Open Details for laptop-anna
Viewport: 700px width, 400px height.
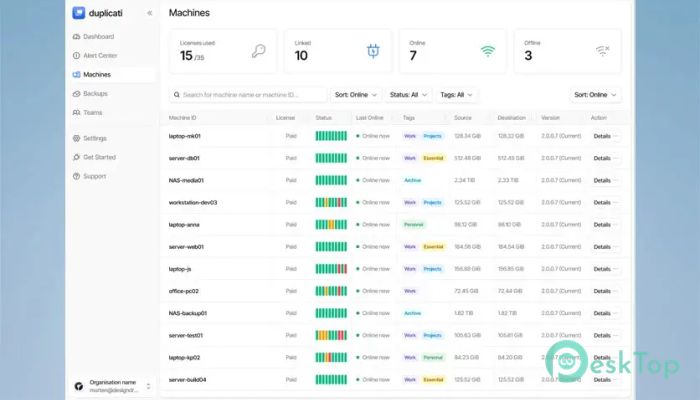[602, 225]
